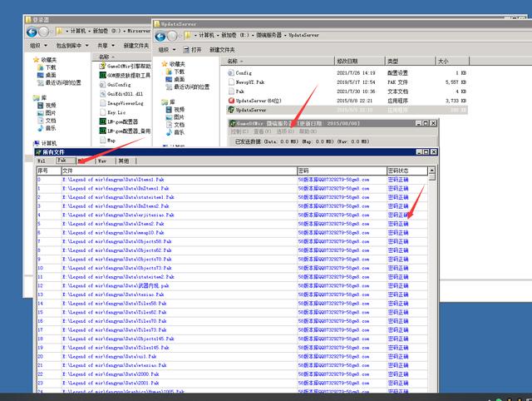Switch to the Wav tab
The image size is (532, 401).
point(102,161)
